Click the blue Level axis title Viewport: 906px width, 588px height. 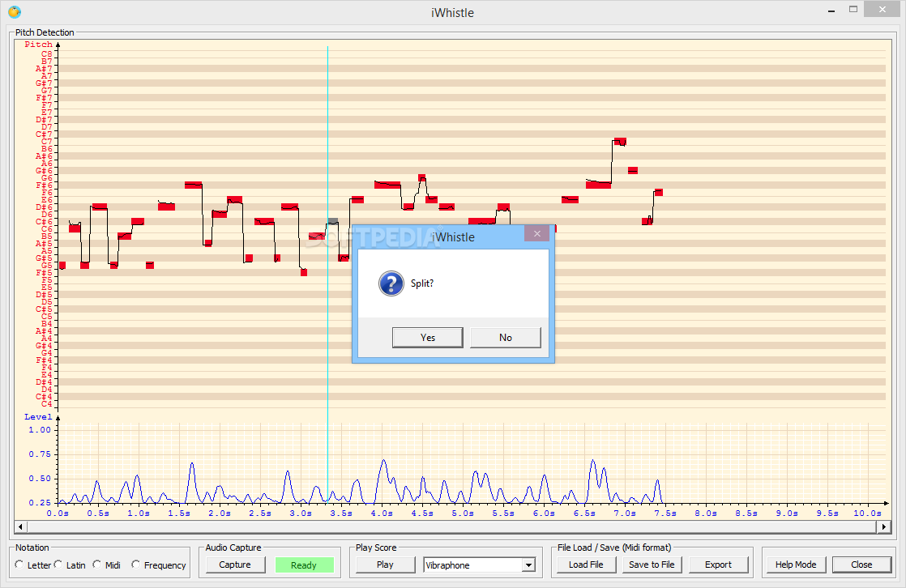tap(38, 417)
